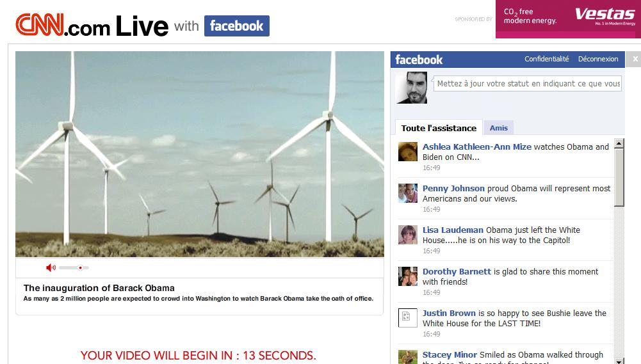The width and height of the screenshot is (641, 364).
Task: Adjust the video volume slider
Action: [74, 267]
